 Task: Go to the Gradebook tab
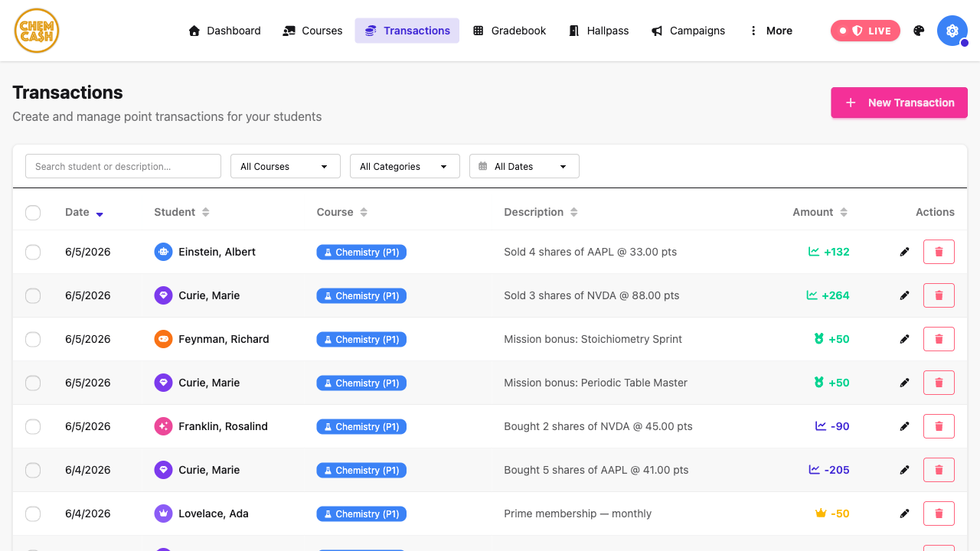point(509,31)
